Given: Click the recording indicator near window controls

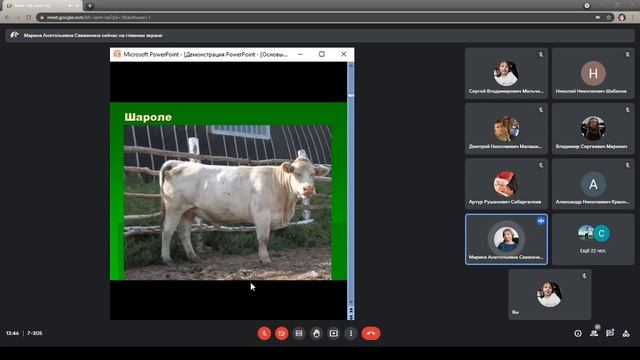Looking at the screenshot, I should pos(587,6).
